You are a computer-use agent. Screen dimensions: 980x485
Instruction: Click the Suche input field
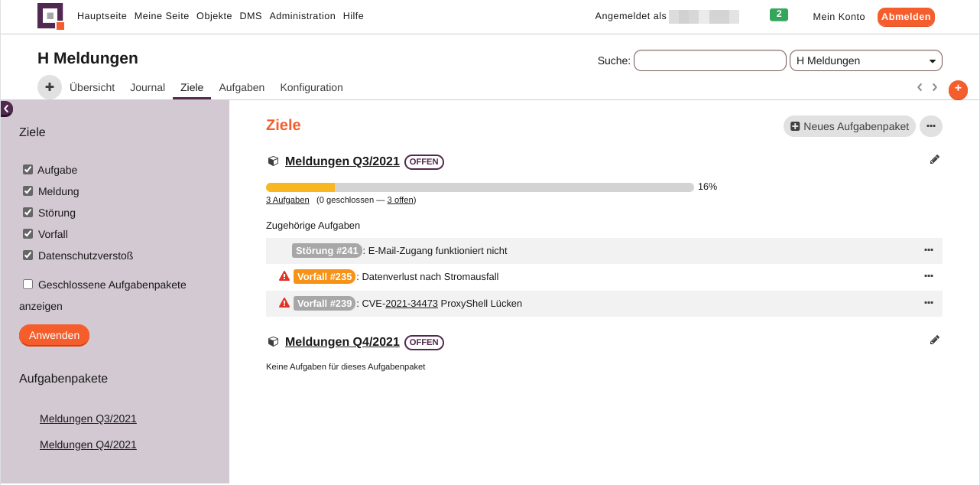(x=709, y=61)
